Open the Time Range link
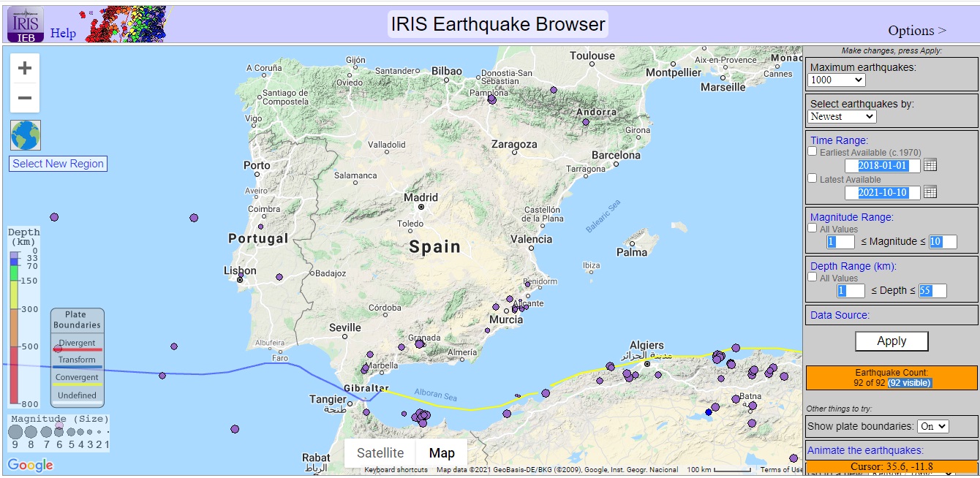 [x=839, y=140]
